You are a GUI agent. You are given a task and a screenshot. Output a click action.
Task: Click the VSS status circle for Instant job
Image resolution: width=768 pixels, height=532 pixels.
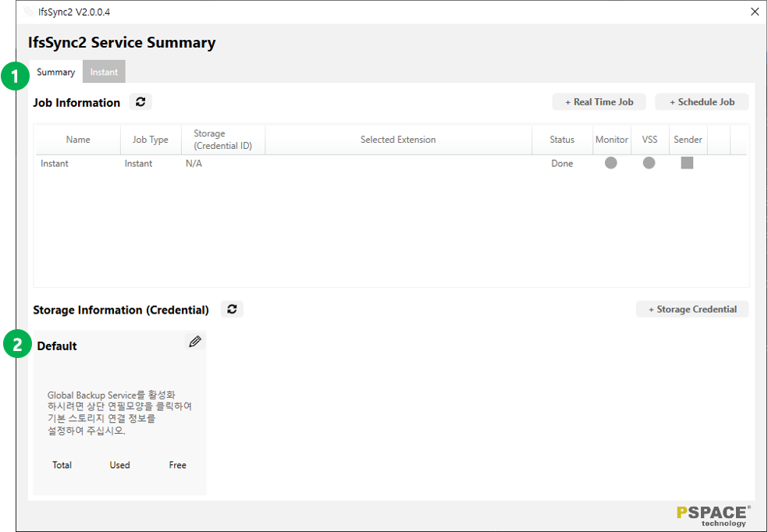[649, 163]
